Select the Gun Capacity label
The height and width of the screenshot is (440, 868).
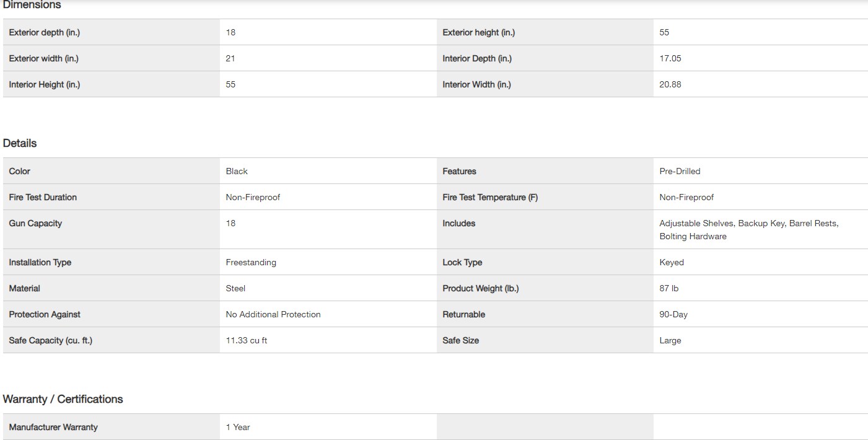35,223
